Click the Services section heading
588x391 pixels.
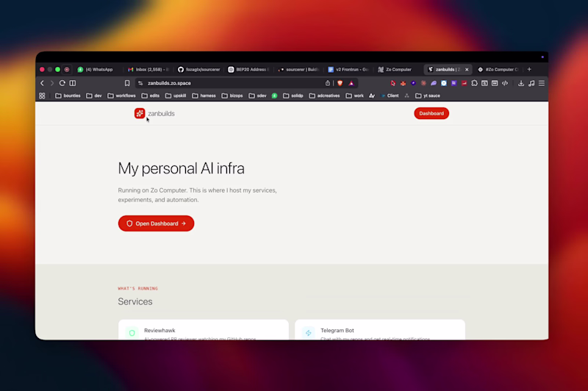(135, 301)
